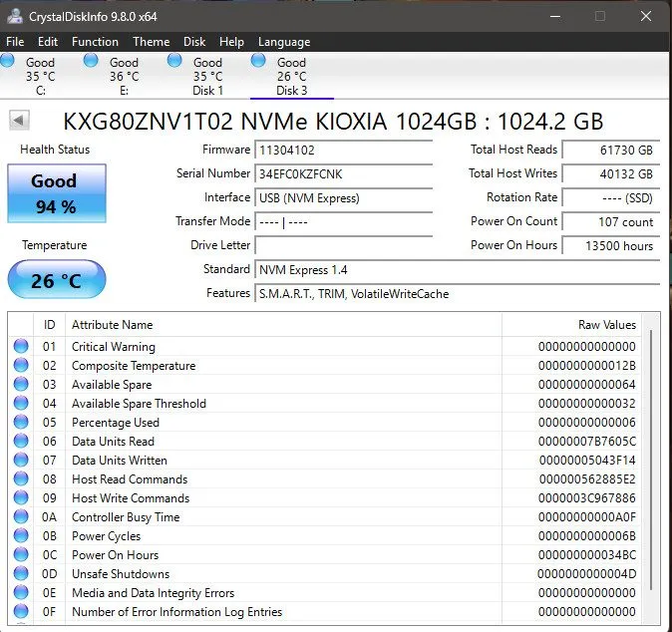Click the Interface field USB (NVM Express)
The width and height of the screenshot is (672, 632).
coord(343,198)
